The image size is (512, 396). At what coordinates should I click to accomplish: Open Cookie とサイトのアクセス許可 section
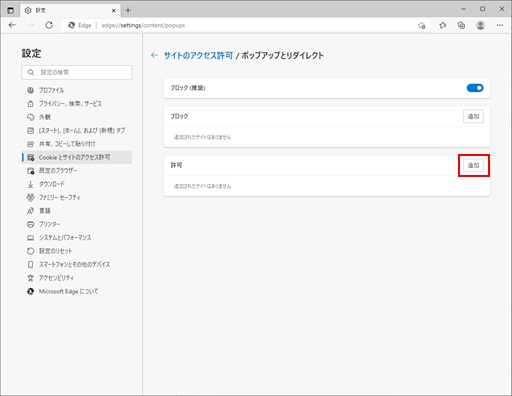click(77, 157)
